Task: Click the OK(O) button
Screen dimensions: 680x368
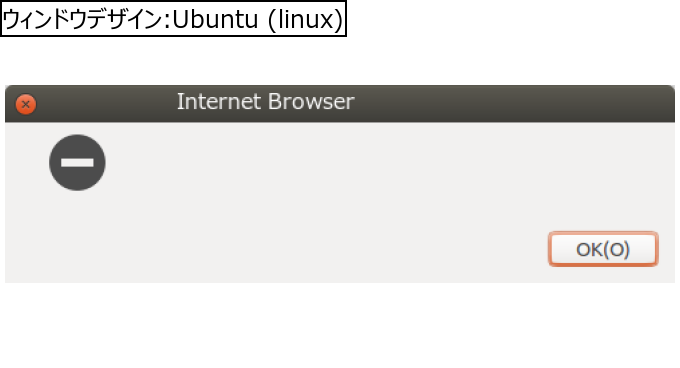Action: click(603, 249)
